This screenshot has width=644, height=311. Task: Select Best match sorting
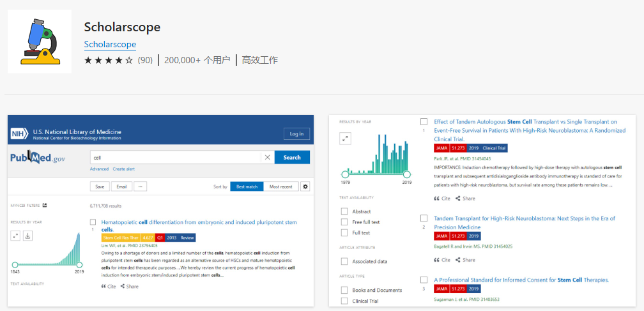[247, 186]
